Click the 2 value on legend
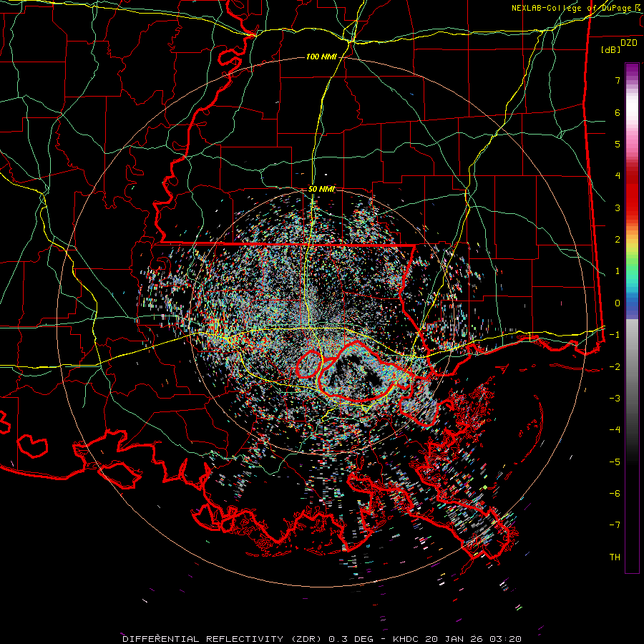 pyautogui.click(x=618, y=240)
